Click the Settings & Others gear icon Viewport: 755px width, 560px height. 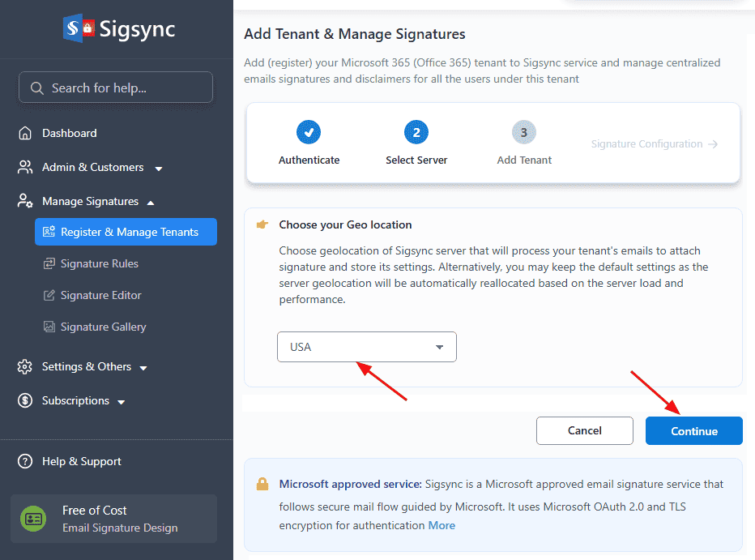26,366
